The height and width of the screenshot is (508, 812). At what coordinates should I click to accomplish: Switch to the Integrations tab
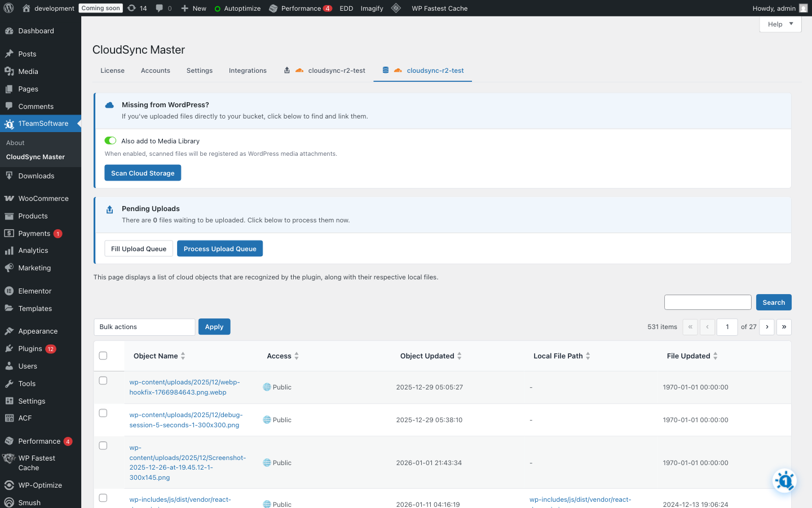(x=248, y=70)
